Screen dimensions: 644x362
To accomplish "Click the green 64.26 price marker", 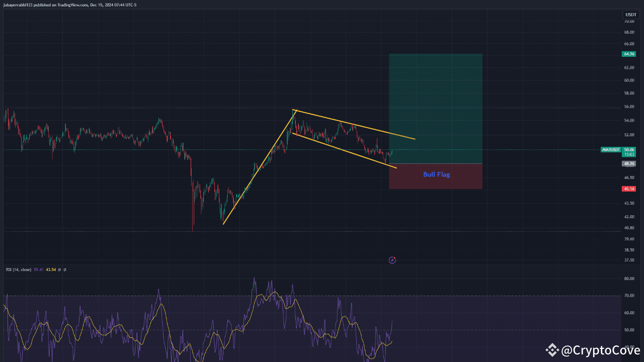I will pyautogui.click(x=629, y=53).
